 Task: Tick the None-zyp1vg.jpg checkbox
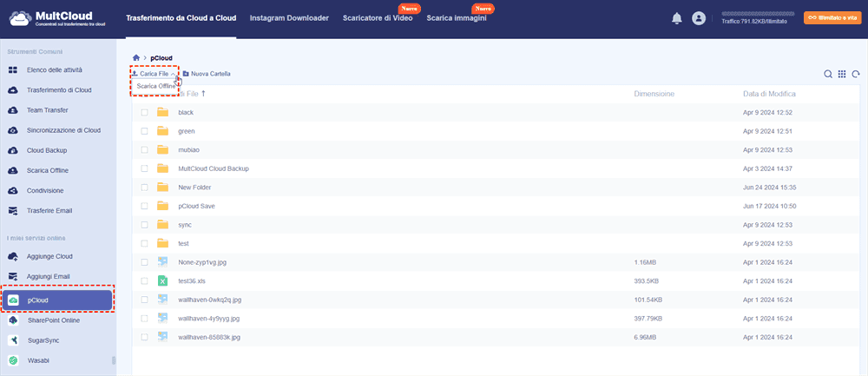[x=144, y=262]
